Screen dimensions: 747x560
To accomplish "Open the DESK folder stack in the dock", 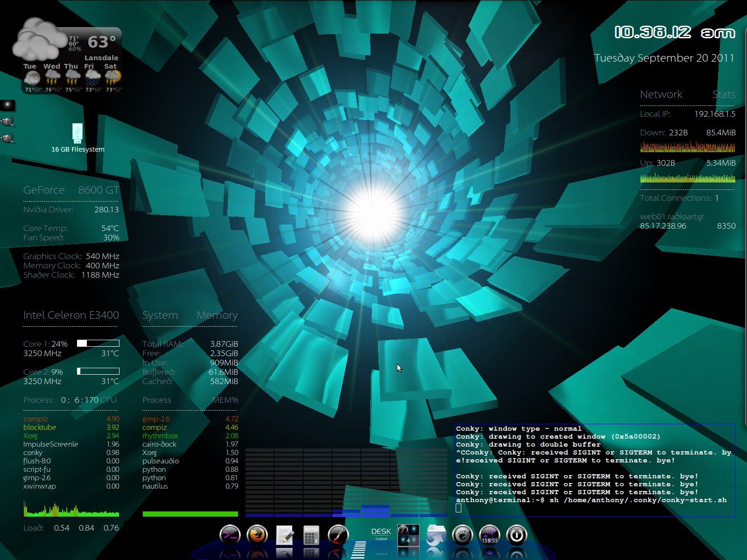I will coord(381,535).
